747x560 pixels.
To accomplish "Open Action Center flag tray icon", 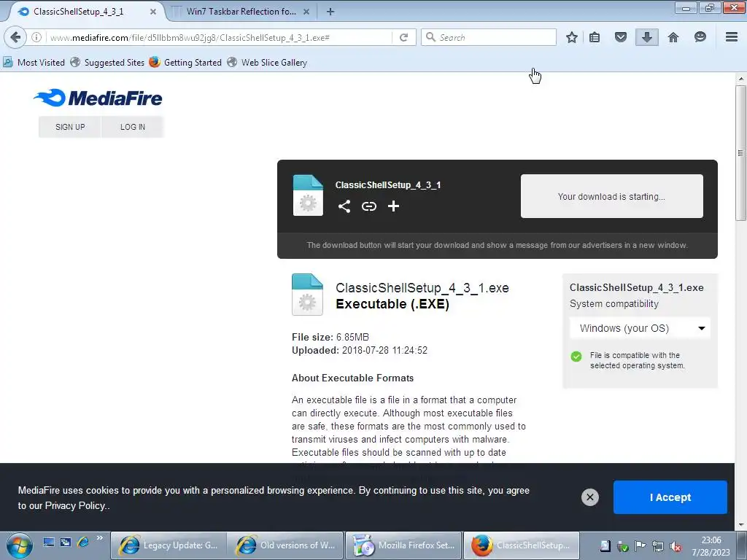I will coord(640,546).
